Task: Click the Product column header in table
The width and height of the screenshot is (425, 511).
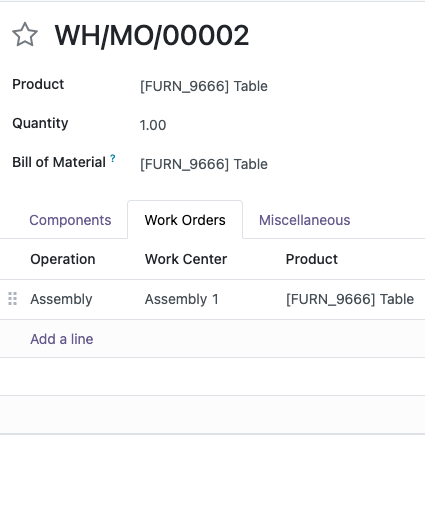Action: [x=312, y=259]
